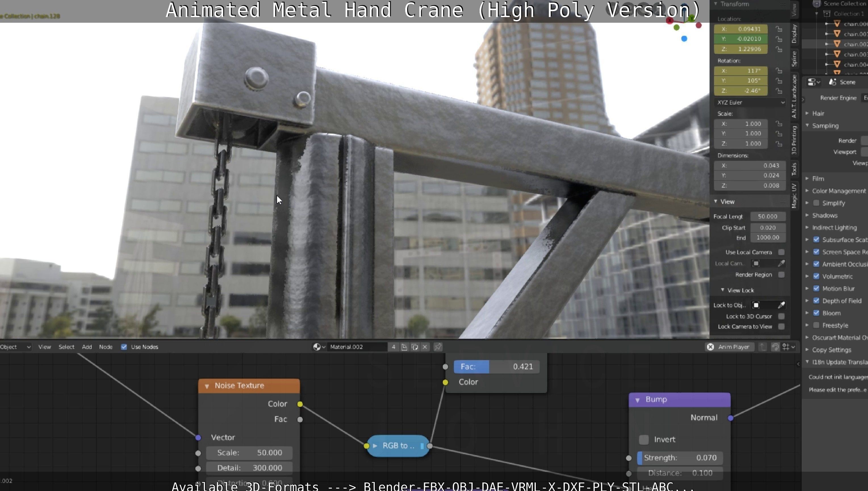Switch to the 3D Printing sidebar tab
The height and width of the screenshot is (491, 868).
(x=794, y=140)
